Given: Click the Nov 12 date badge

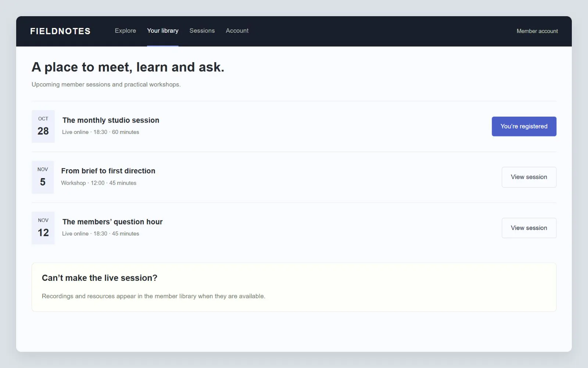Looking at the screenshot, I should (x=43, y=228).
